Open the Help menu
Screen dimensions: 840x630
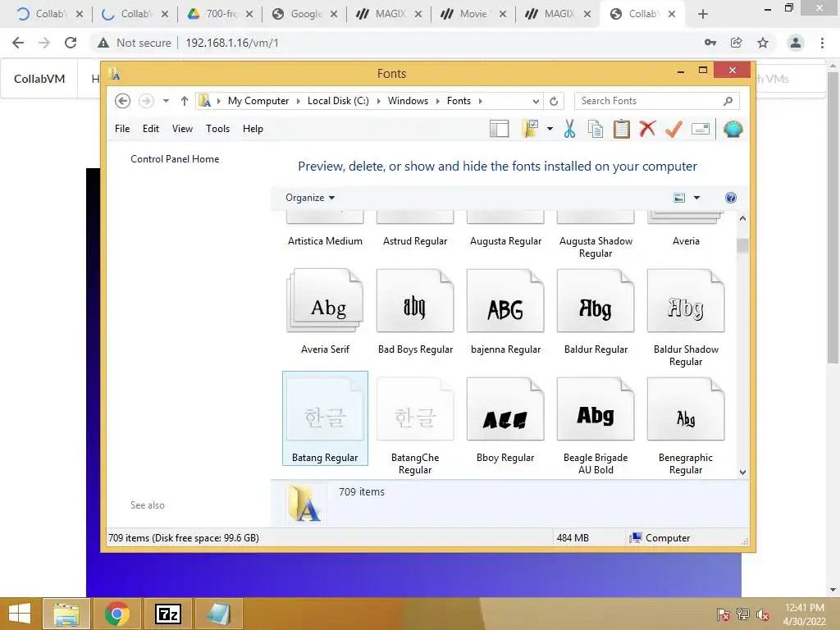[253, 129]
